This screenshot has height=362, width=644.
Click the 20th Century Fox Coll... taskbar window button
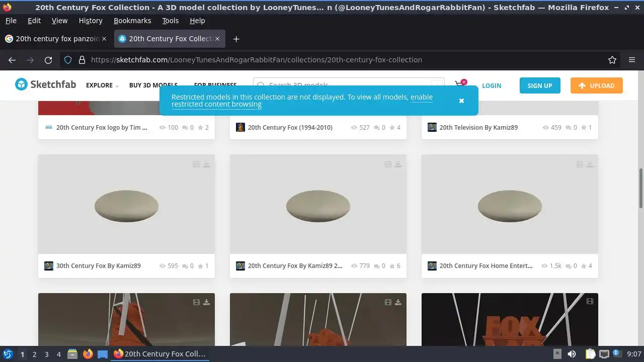pyautogui.click(x=160, y=354)
